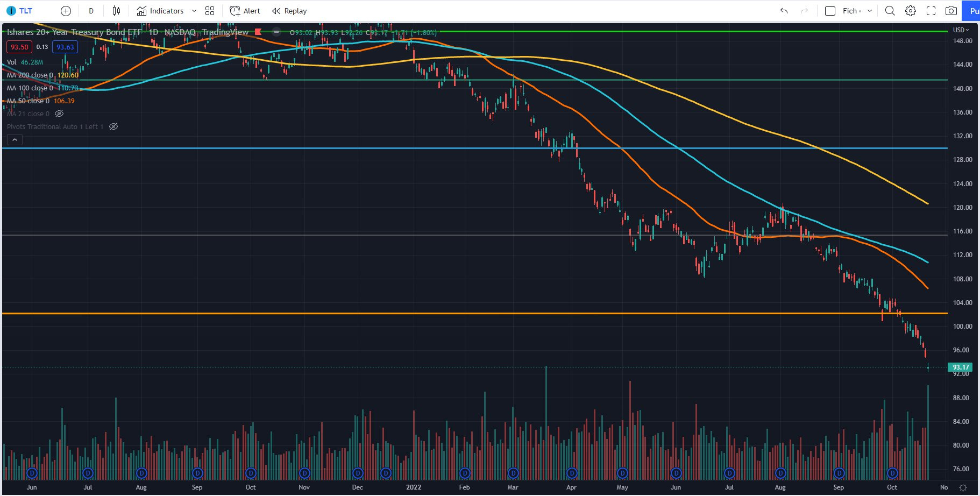Open dividend marker near Jul 2021
This screenshot has height=496, width=980.
point(88,473)
